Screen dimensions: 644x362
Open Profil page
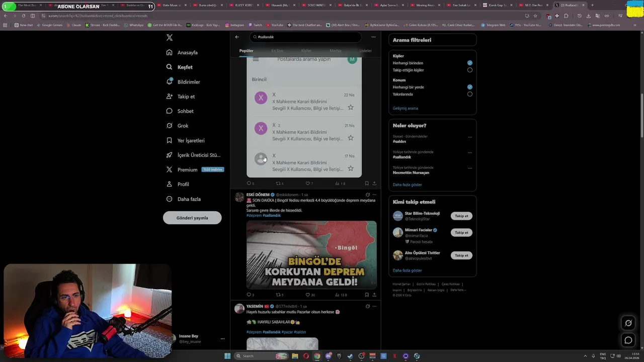178,184
